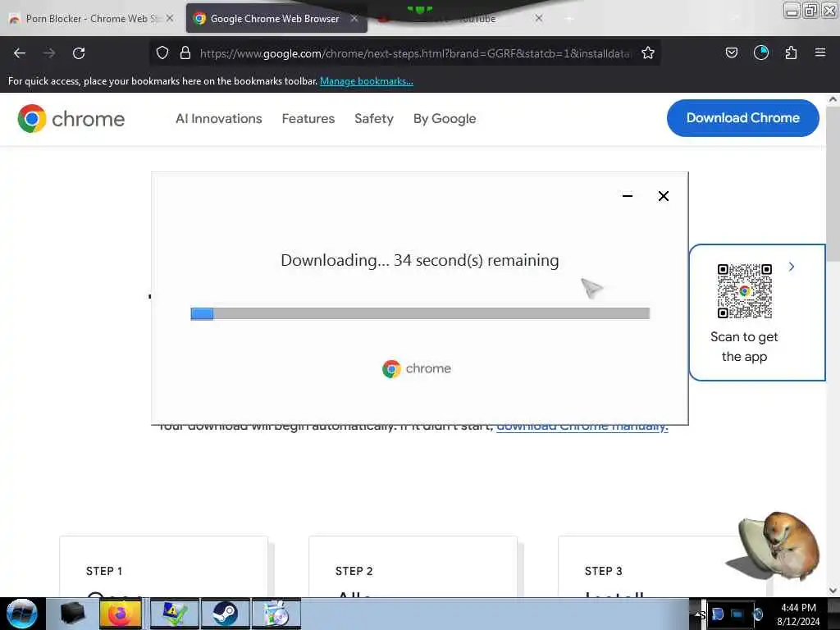Close the Chrome installer dialog
840x630 pixels.
click(663, 196)
